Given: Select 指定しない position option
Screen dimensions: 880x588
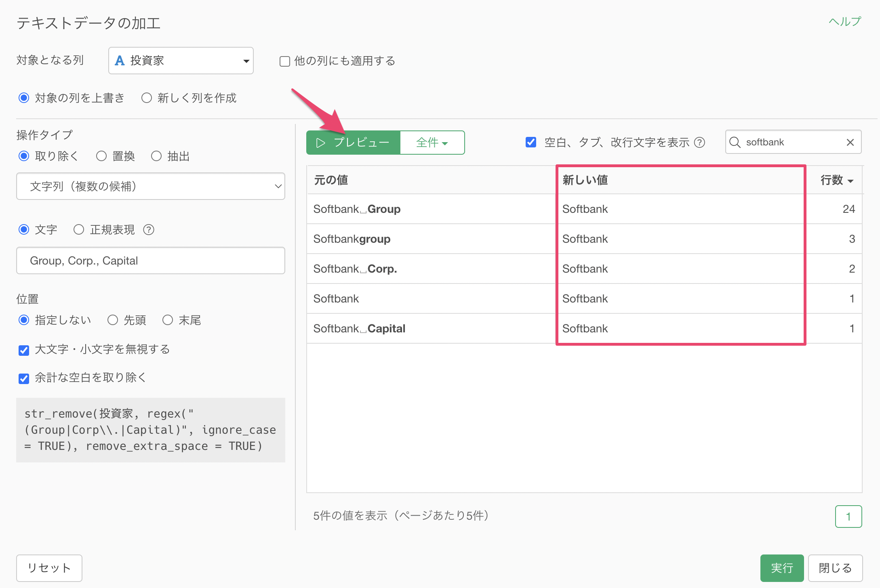Looking at the screenshot, I should 24,320.
